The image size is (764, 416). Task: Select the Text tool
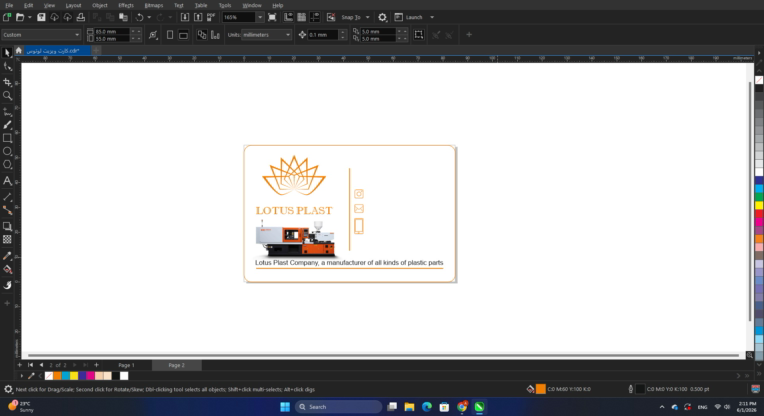click(x=7, y=181)
